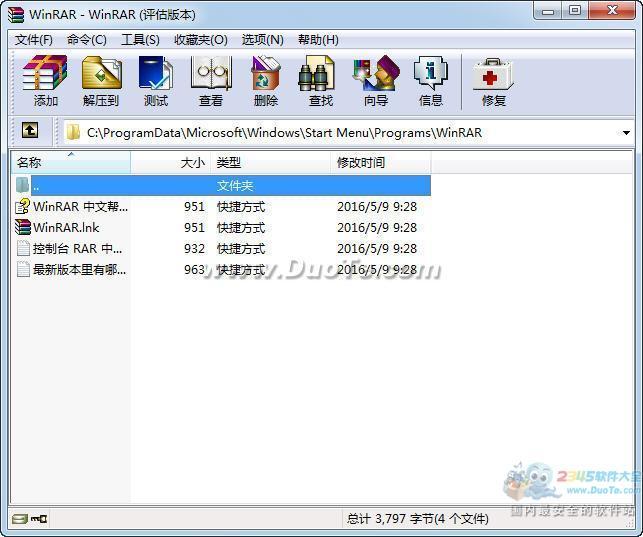
Task: Click the 信息 (Info) toolbar icon
Action: [431, 73]
